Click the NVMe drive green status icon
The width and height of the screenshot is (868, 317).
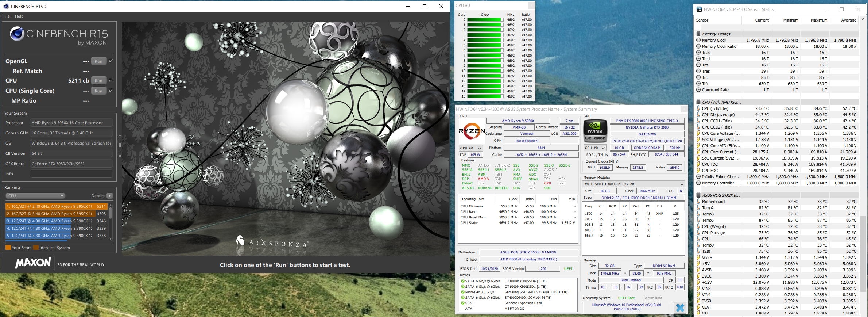[x=462, y=292]
